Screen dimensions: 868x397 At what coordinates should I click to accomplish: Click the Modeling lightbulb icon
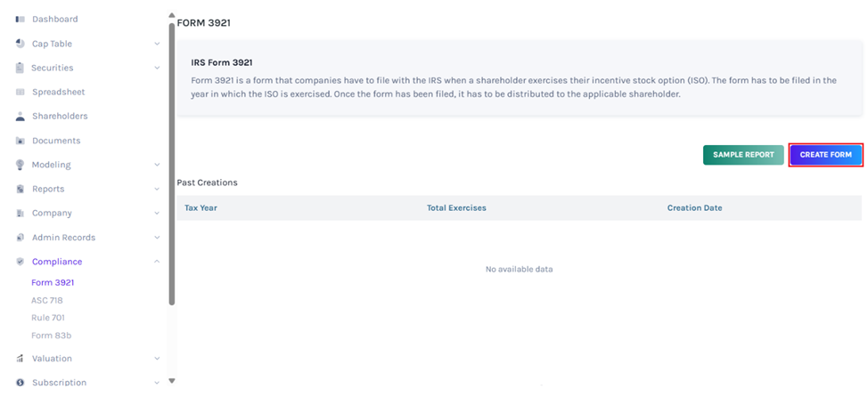pyautogui.click(x=20, y=165)
